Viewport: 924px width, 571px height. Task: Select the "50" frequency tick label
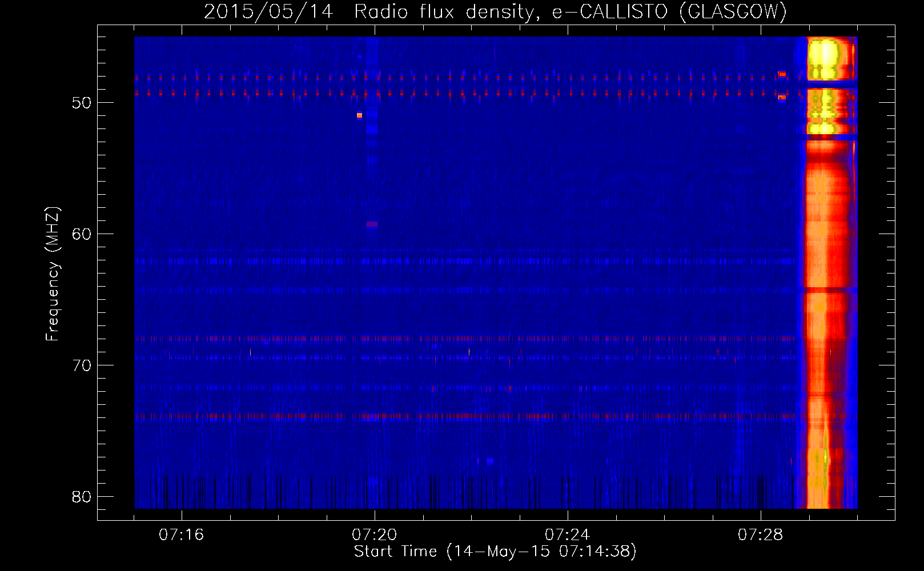[x=82, y=103]
